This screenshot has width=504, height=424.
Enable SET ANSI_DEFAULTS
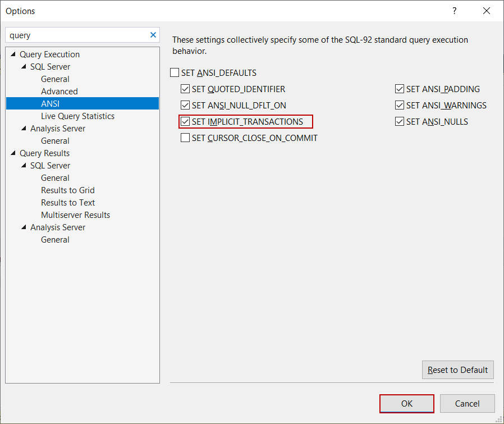(175, 72)
